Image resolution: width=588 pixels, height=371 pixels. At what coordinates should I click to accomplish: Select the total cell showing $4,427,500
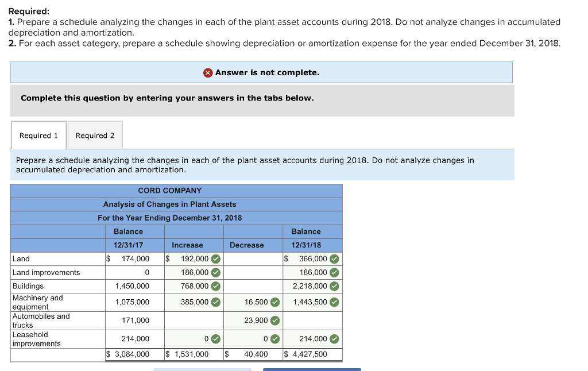tap(310, 354)
